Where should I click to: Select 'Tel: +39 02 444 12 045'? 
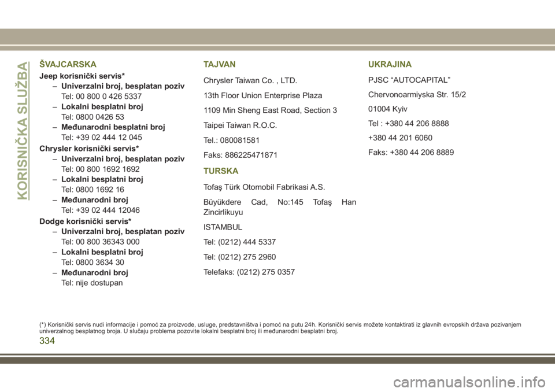click(x=102, y=138)
